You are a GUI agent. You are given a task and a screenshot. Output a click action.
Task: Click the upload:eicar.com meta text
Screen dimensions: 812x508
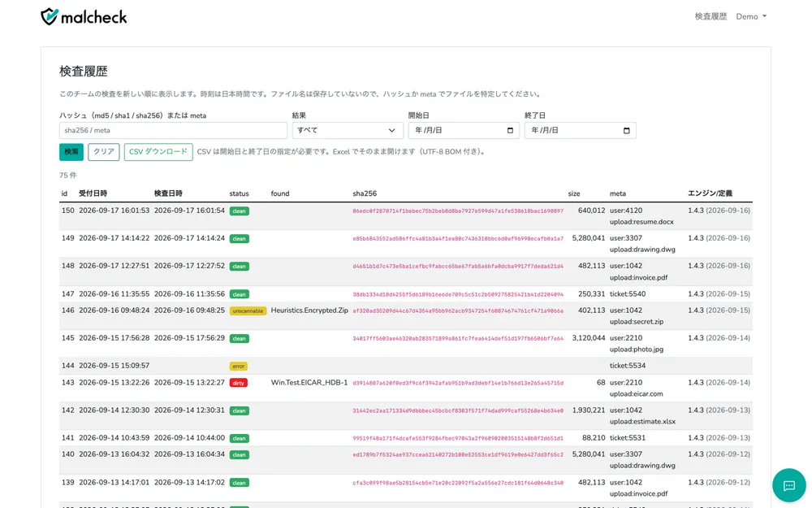[636, 394]
